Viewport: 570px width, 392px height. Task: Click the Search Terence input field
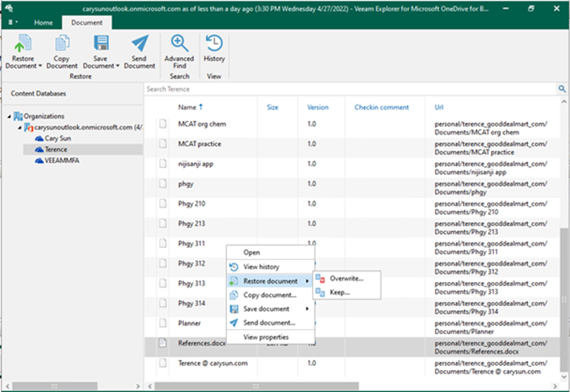[x=350, y=89]
